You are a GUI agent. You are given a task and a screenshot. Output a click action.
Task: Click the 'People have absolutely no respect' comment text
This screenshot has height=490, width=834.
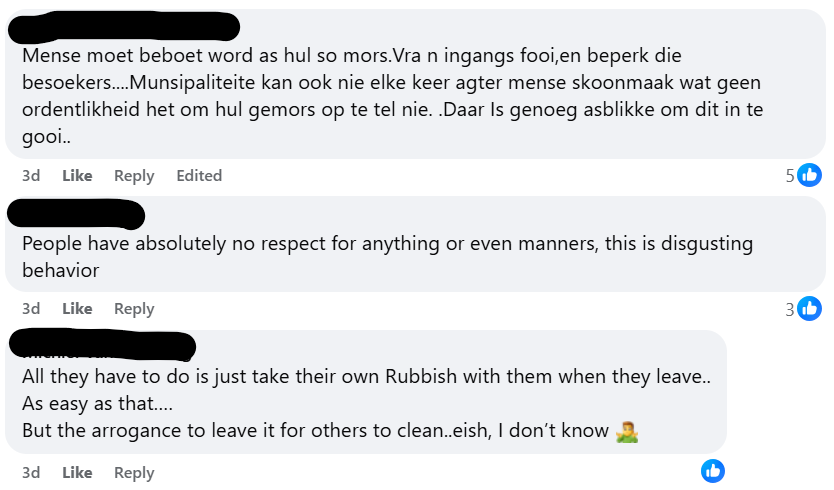(387, 244)
